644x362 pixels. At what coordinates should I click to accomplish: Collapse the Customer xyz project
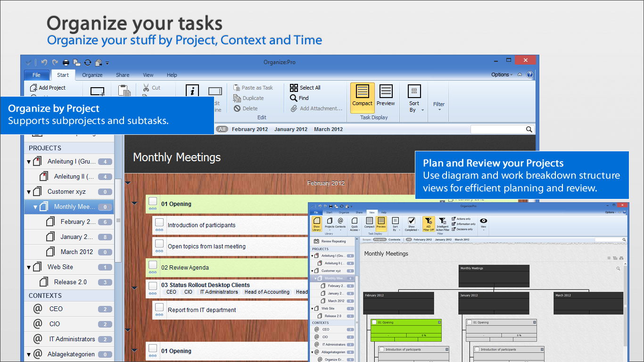coord(29,192)
